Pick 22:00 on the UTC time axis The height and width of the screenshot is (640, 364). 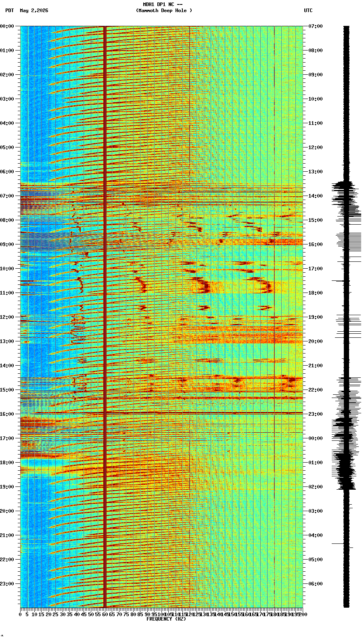316,390
